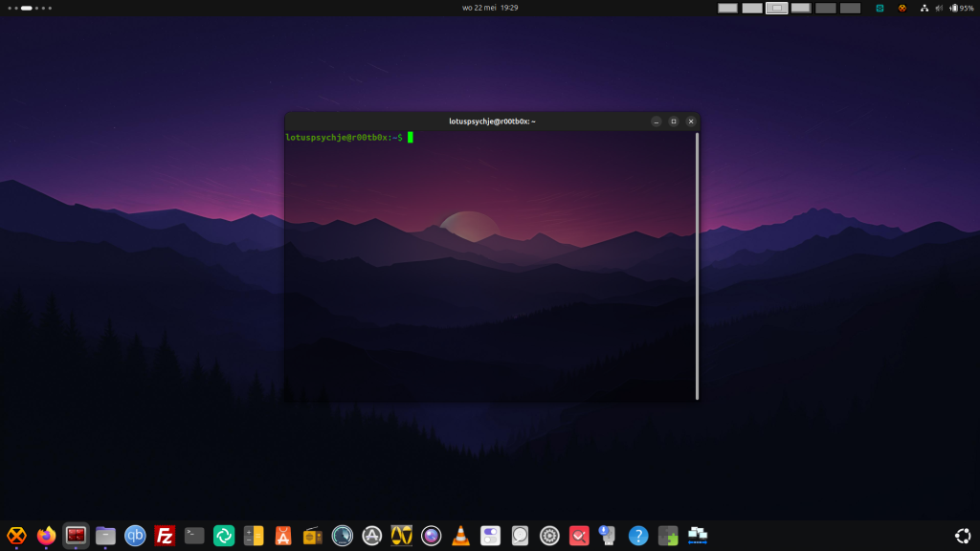Switch to the second workspace thumbnail
This screenshot has width=980, height=551.
tap(752, 8)
